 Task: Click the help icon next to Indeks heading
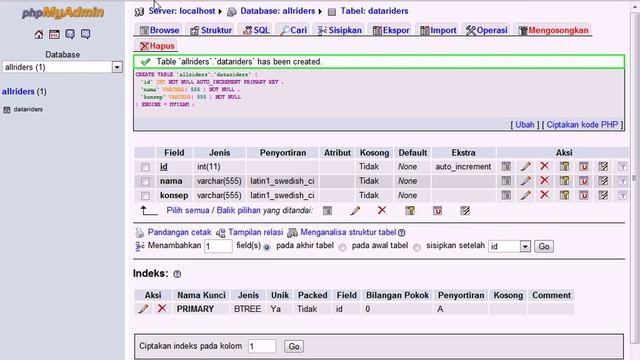click(x=177, y=274)
